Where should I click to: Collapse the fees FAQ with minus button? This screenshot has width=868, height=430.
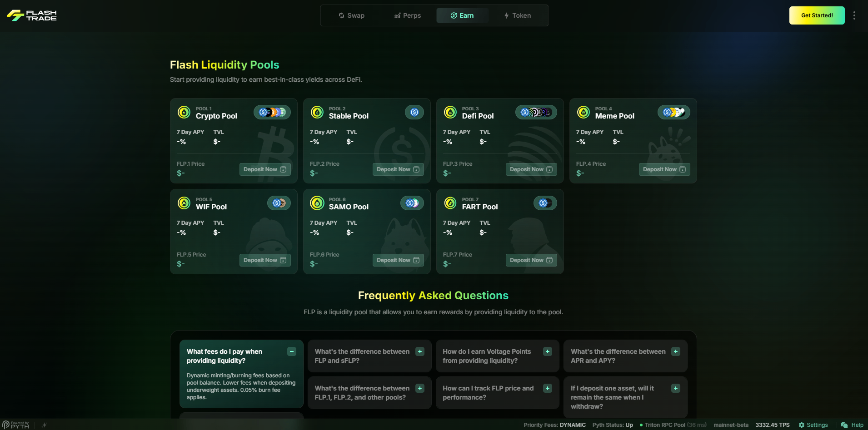[x=292, y=351]
